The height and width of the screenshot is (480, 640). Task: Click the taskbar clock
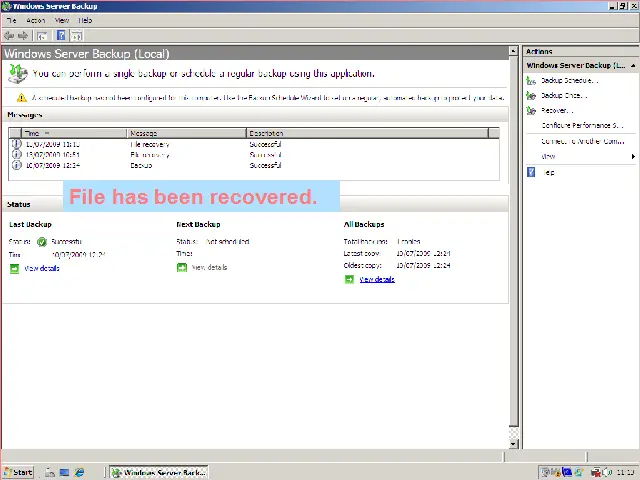point(625,472)
